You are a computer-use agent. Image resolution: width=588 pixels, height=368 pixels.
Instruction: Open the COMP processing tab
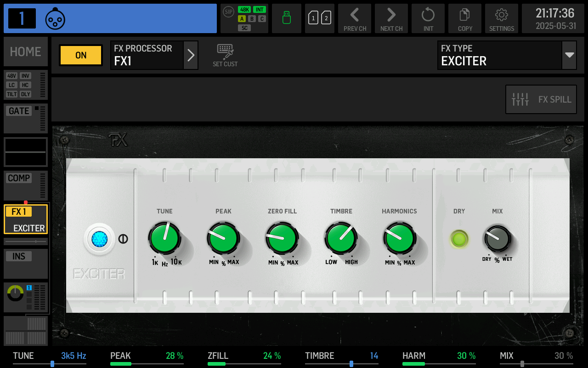coord(19,178)
